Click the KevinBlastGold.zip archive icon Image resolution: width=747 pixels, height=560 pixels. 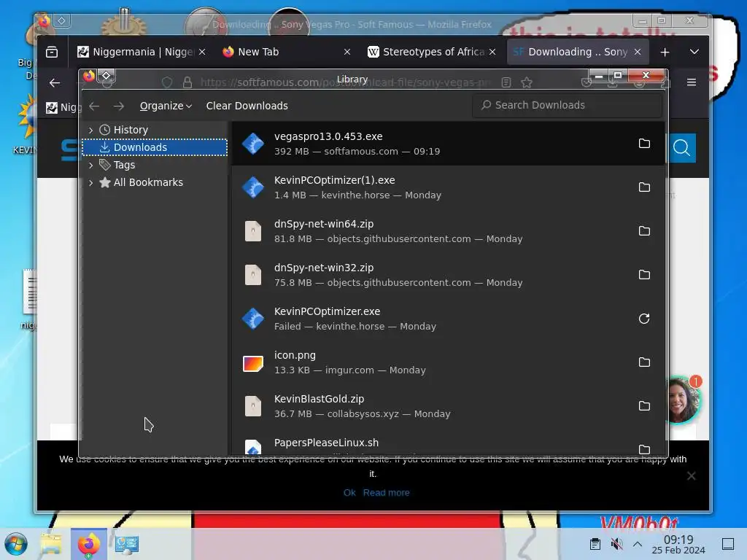253,406
